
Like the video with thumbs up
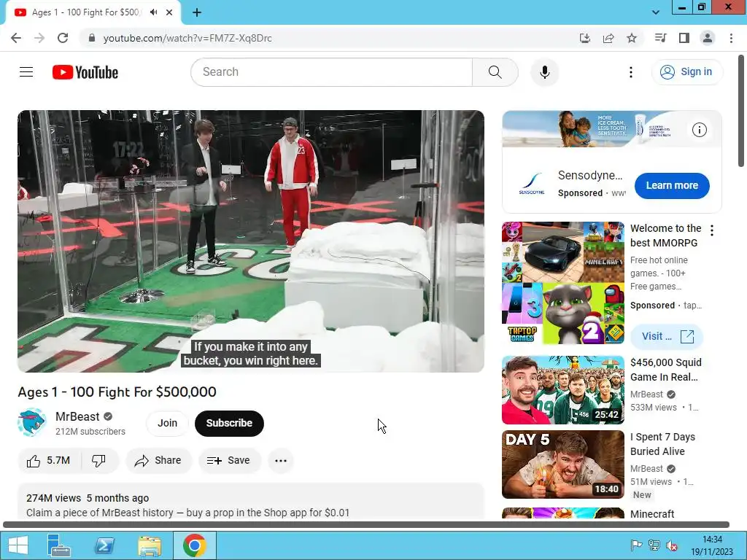[49, 461]
